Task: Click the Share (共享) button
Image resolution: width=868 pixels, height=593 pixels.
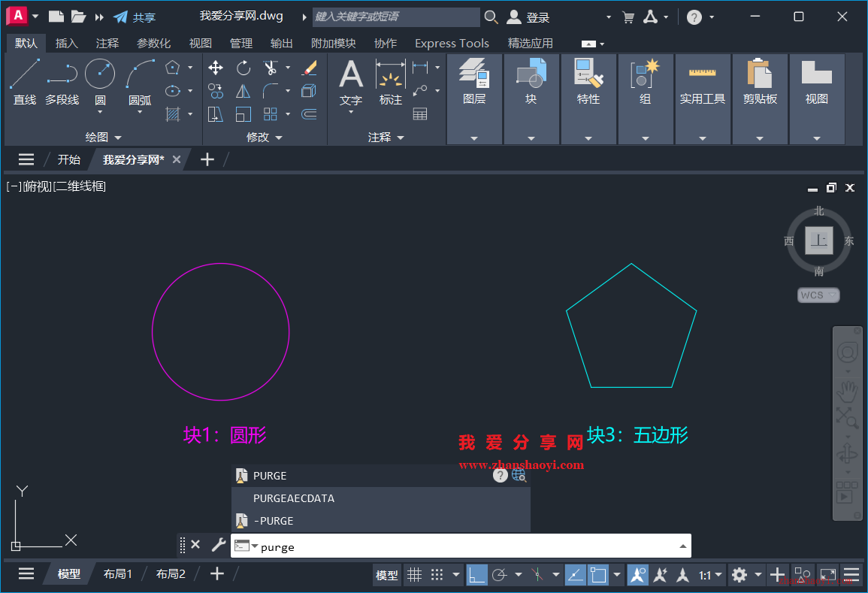Action: coord(135,17)
